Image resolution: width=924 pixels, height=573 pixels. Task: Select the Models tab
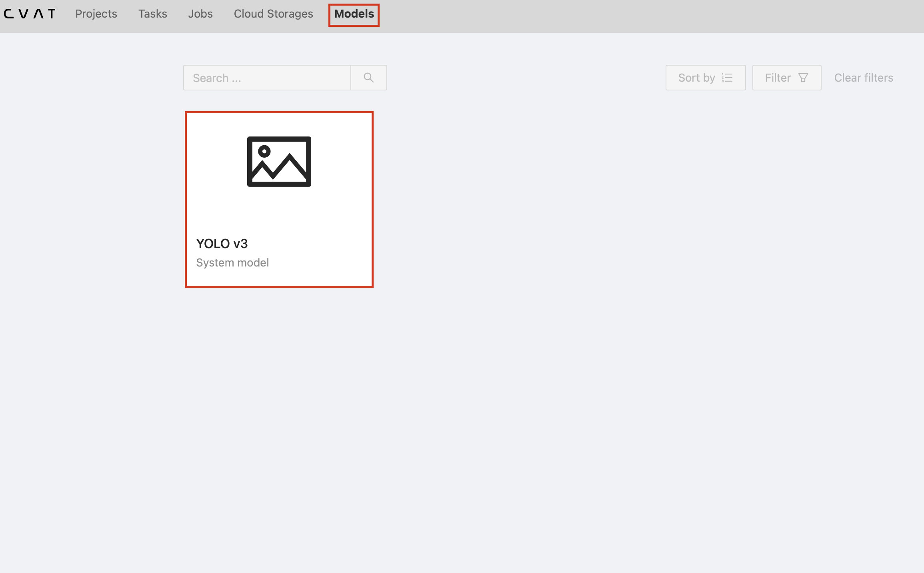coord(354,14)
